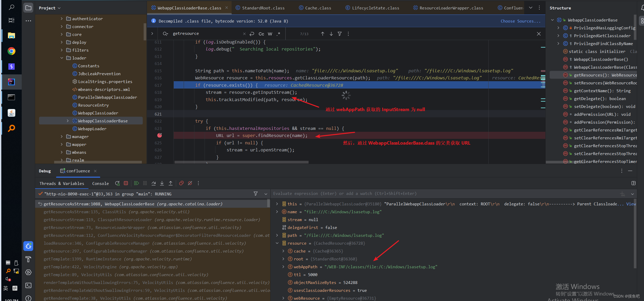Click the Step Into icon
The height and width of the screenshot is (301, 644).
click(162, 183)
